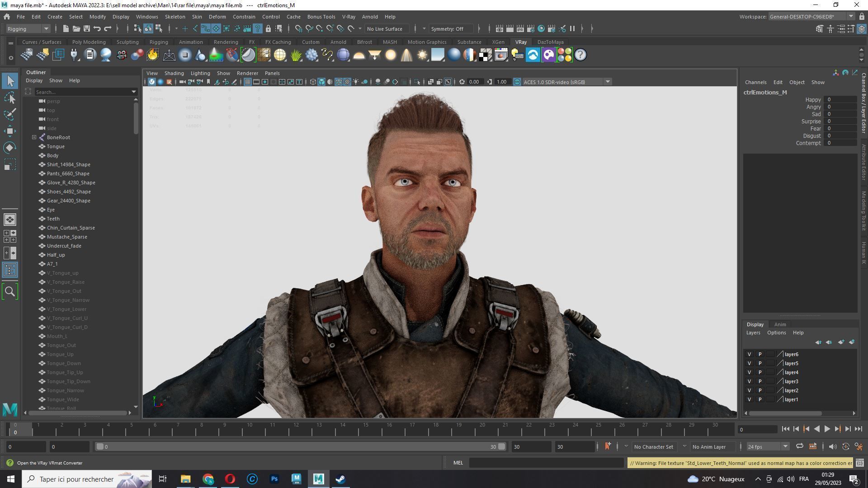This screenshot has width=868, height=488.
Task: Click the time range slider bar
Action: [300, 447]
